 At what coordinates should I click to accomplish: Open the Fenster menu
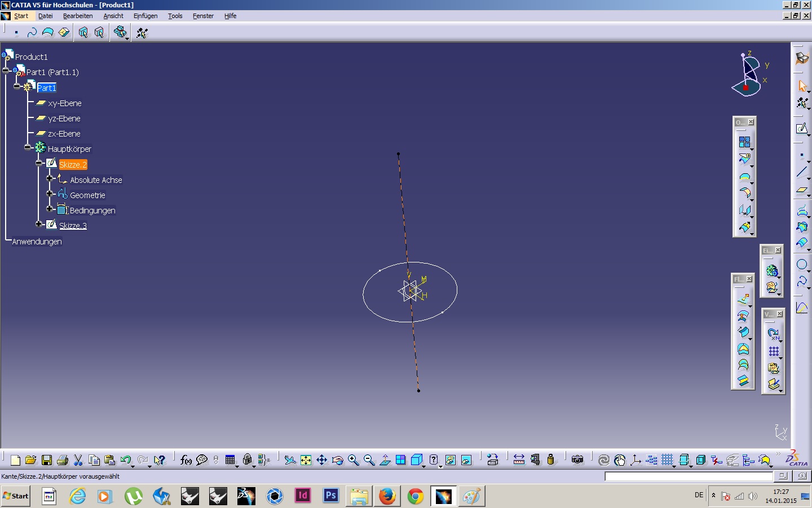203,16
